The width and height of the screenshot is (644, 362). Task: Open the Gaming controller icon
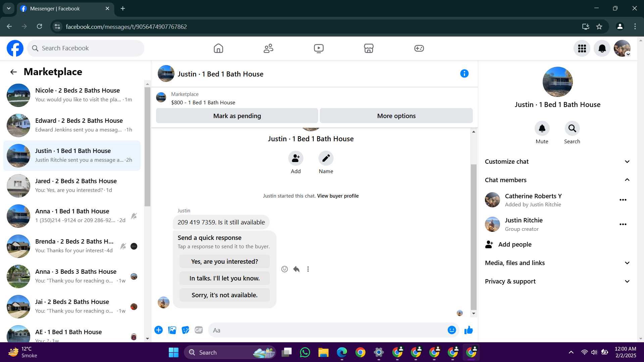[419, 48]
